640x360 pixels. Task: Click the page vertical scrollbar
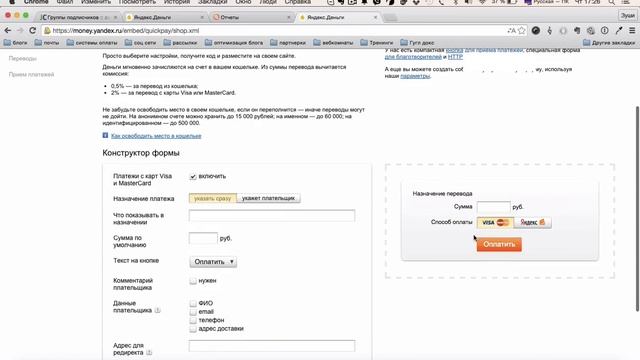(637, 208)
